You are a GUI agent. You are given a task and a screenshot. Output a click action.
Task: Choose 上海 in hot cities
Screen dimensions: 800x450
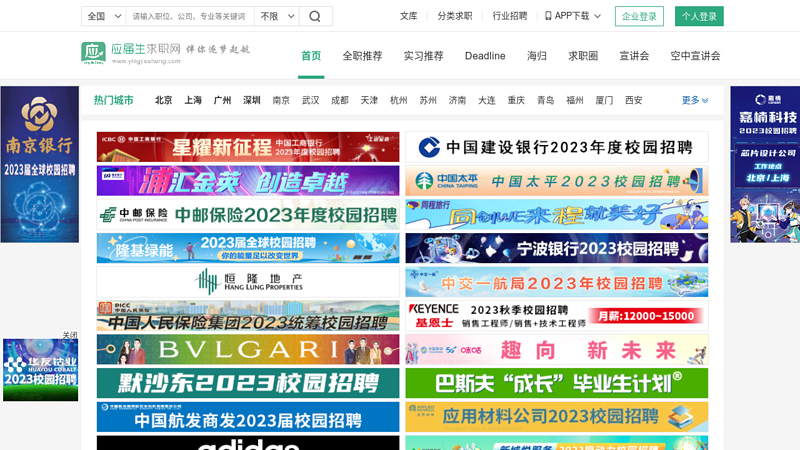click(x=193, y=100)
